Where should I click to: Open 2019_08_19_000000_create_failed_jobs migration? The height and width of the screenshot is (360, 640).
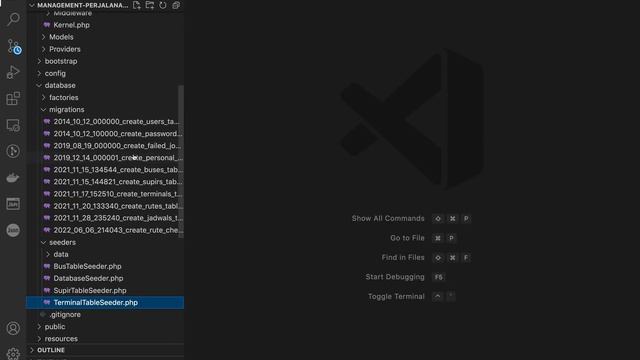pyautogui.click(x=105, y=146)
